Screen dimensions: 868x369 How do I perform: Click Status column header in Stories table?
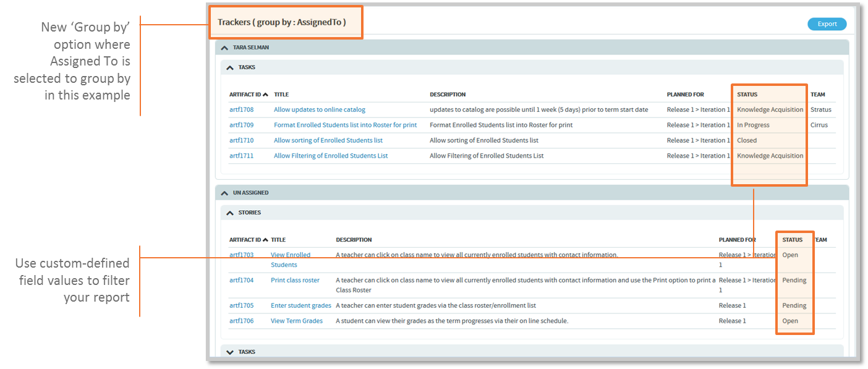pyautogui.click(x=792, y=240)
